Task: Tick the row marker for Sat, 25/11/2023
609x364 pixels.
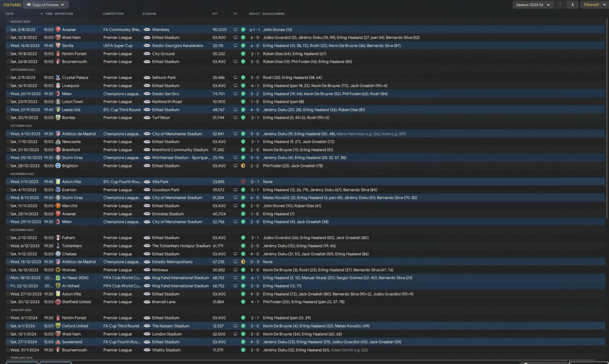Action: [x=8, y=214]
